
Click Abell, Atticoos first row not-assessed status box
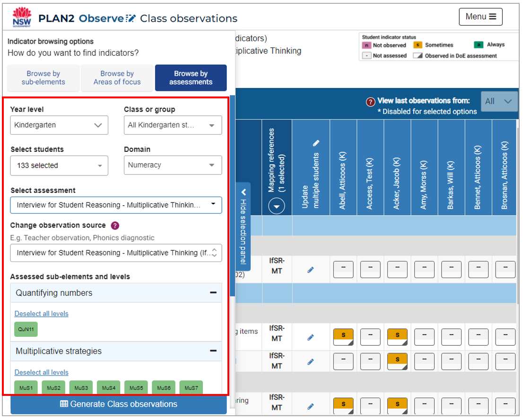click(343, 270)
